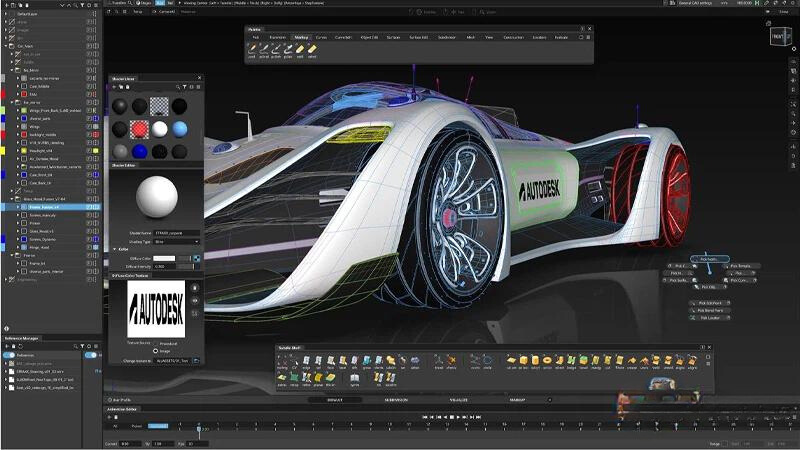
Task: Select the last yellow eraser tool in Palette
Action: pyautogui.click(x=312, y=48)
